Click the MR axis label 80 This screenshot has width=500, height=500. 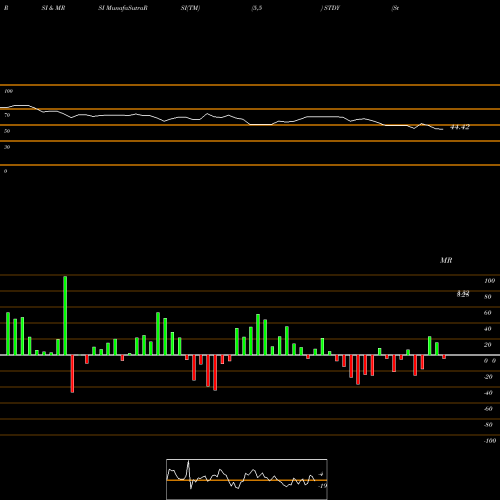click(488, 297)
